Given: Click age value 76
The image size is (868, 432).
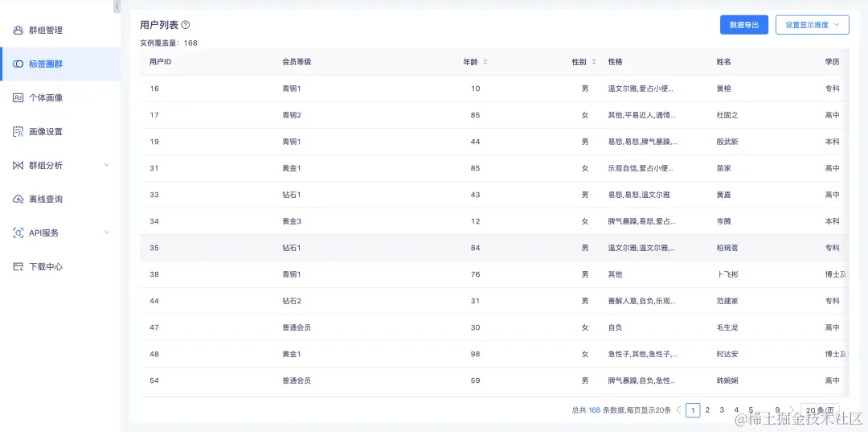Looking at the screenshot, I should tap(475, 274).
